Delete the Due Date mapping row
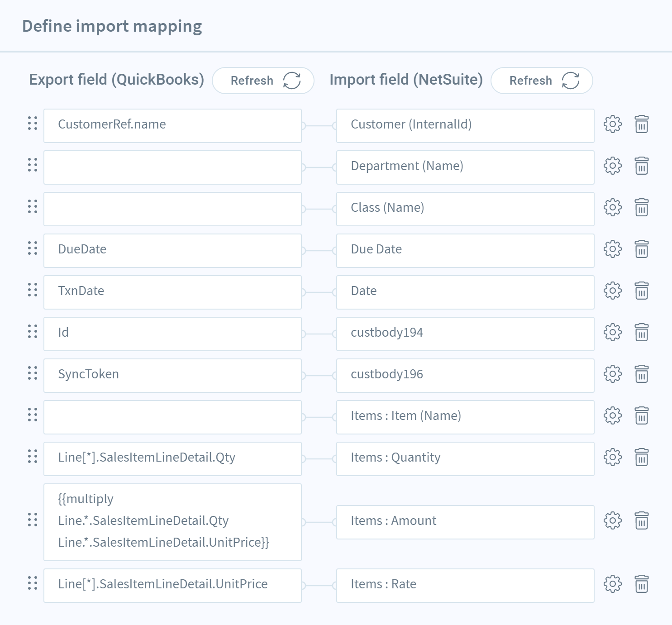The height and width of the screenshot is (625, 672). coord(642,249)
